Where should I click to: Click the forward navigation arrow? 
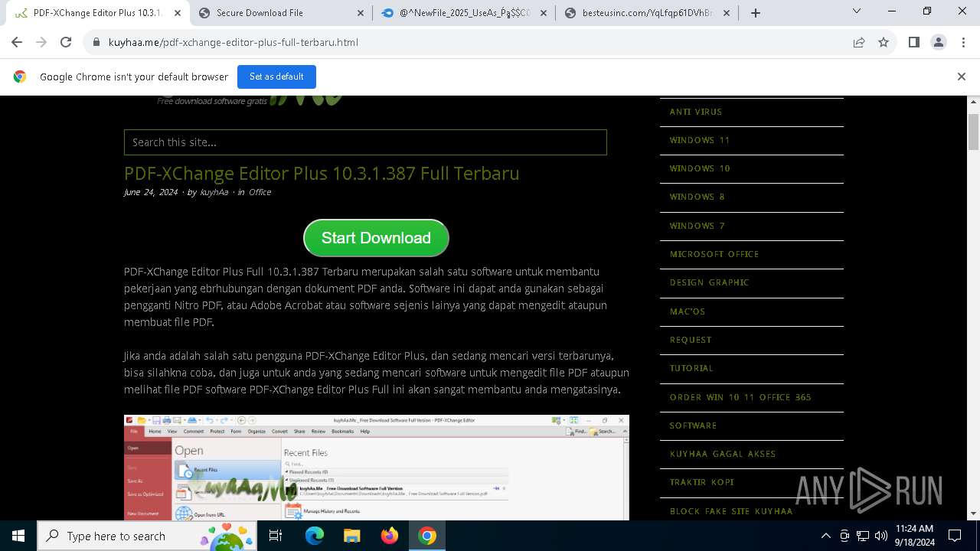click(x=41, y=42)
